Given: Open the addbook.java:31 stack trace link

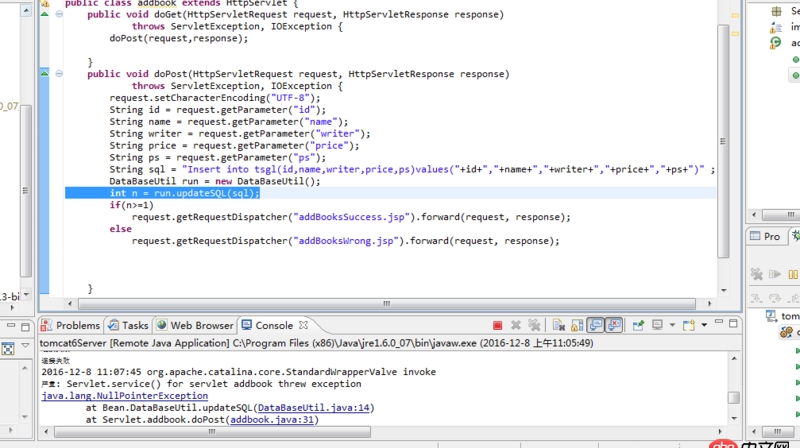Looking at the screenshot, I should tap(271, 419).
